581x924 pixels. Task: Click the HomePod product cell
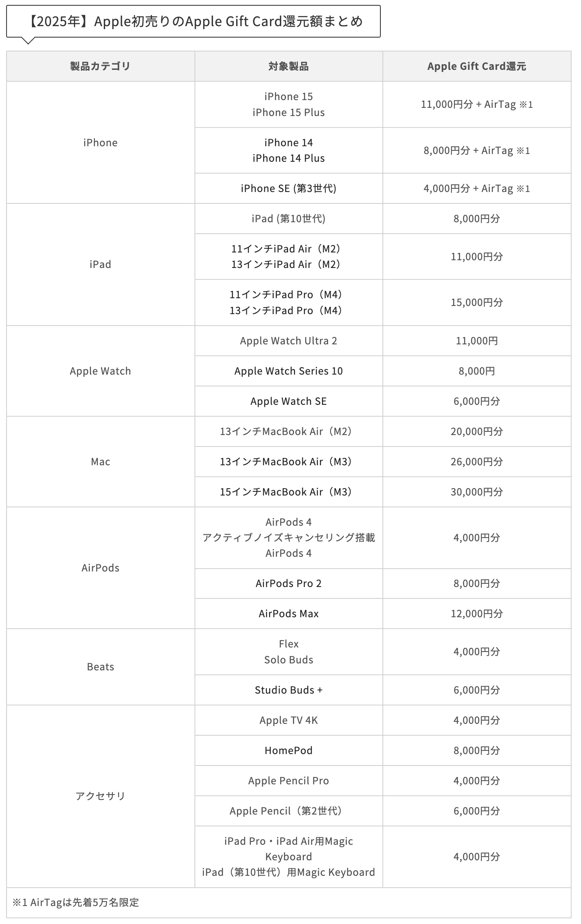289,750
